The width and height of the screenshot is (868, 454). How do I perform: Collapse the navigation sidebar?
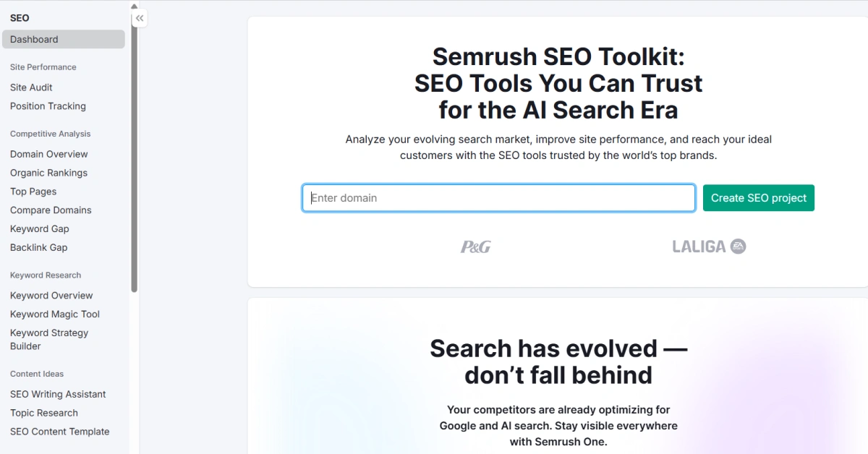[x=139, y=18]
